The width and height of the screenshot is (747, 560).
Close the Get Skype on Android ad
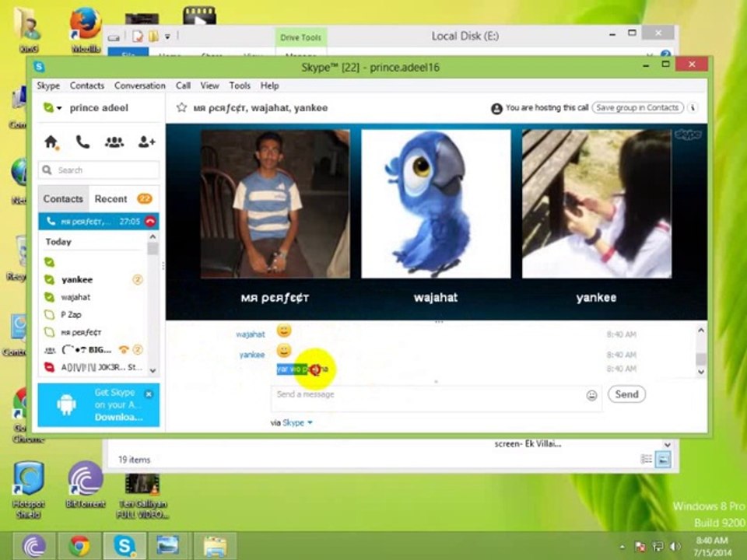click(x=149, y=394)
